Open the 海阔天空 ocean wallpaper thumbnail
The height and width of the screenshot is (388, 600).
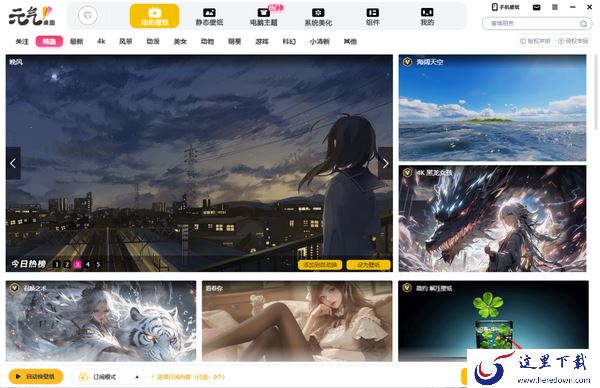click(x=492, y=108)
